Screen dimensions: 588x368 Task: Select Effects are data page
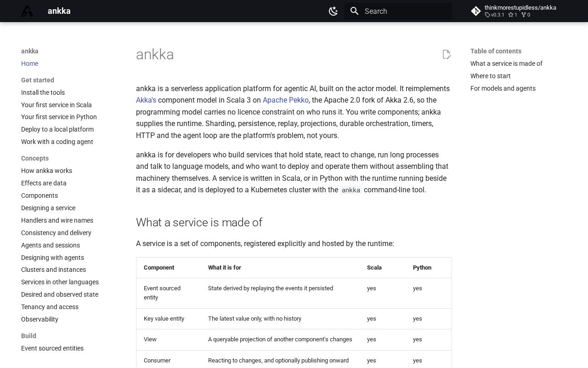(44, 183)
